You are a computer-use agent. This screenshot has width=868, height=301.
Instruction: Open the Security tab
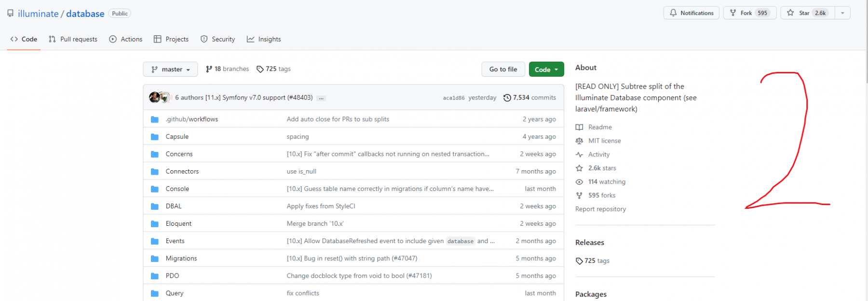coord(218,39)
